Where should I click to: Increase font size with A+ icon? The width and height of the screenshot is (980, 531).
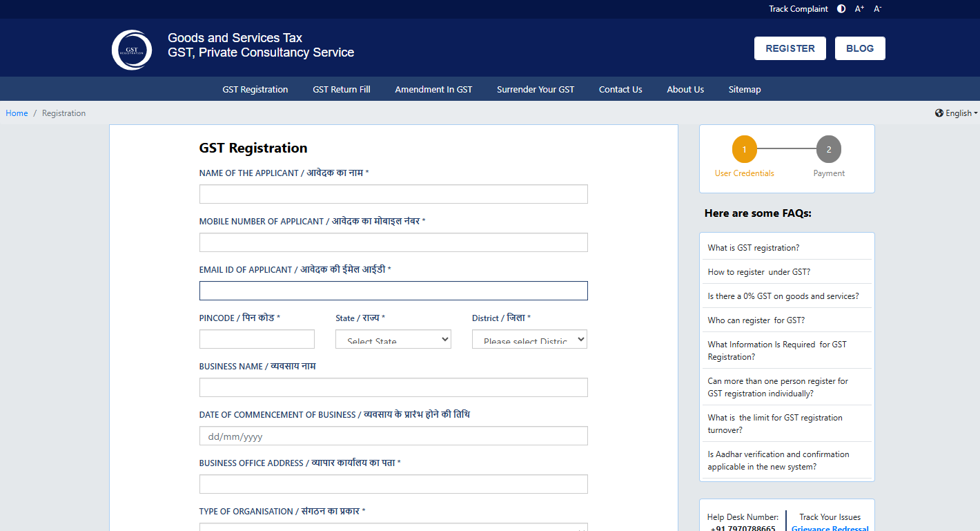pos(859,9)
